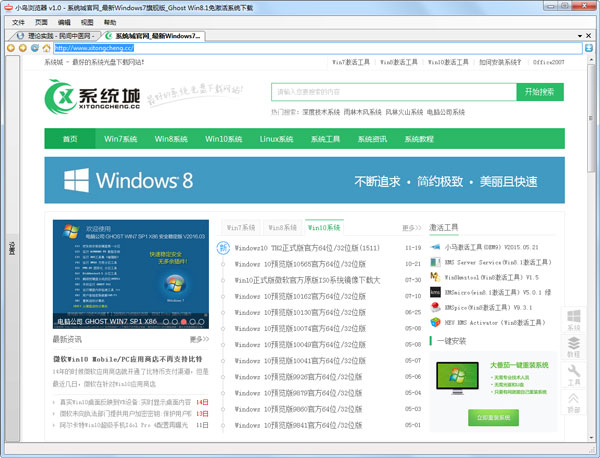600x458 pixels.
Task: Click the Windows 8 banner image
Action: (305, 180)
